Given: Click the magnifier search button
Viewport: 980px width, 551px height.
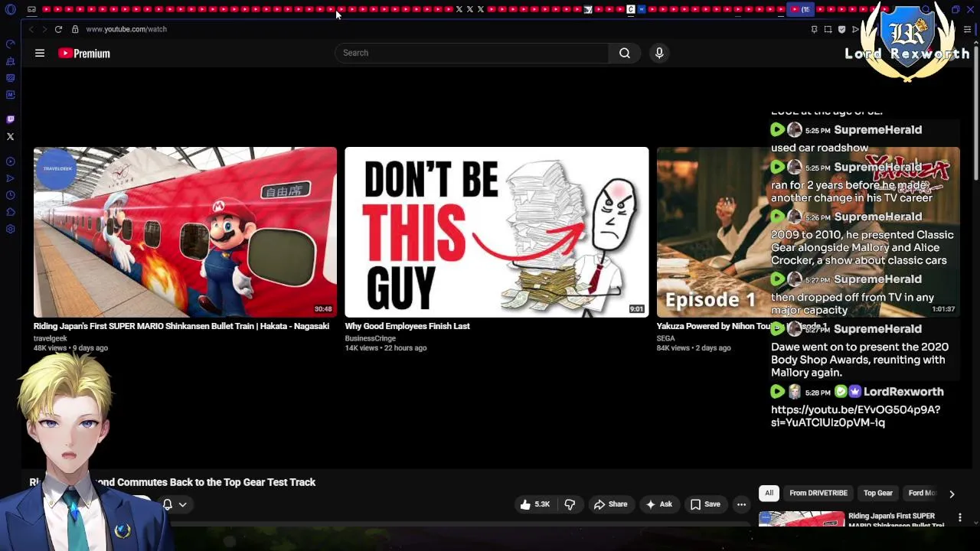Looking at the screenshot, I should 625,53.
